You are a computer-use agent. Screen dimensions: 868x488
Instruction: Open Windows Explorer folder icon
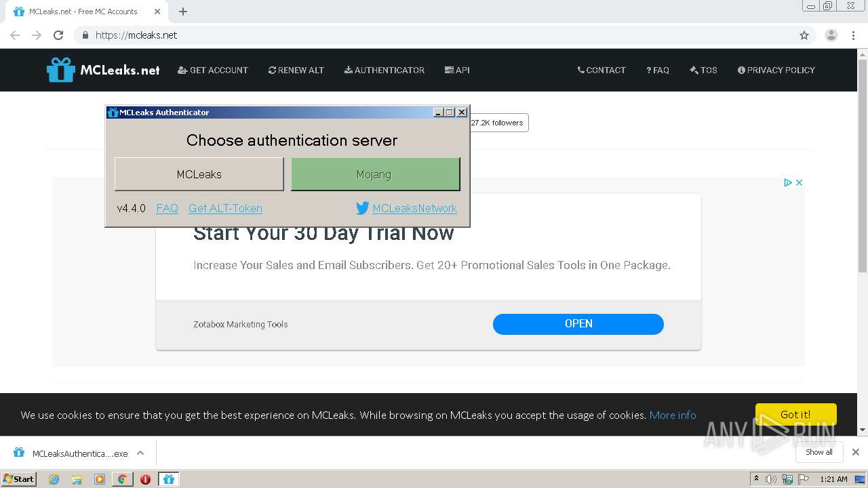click(77, 479)
